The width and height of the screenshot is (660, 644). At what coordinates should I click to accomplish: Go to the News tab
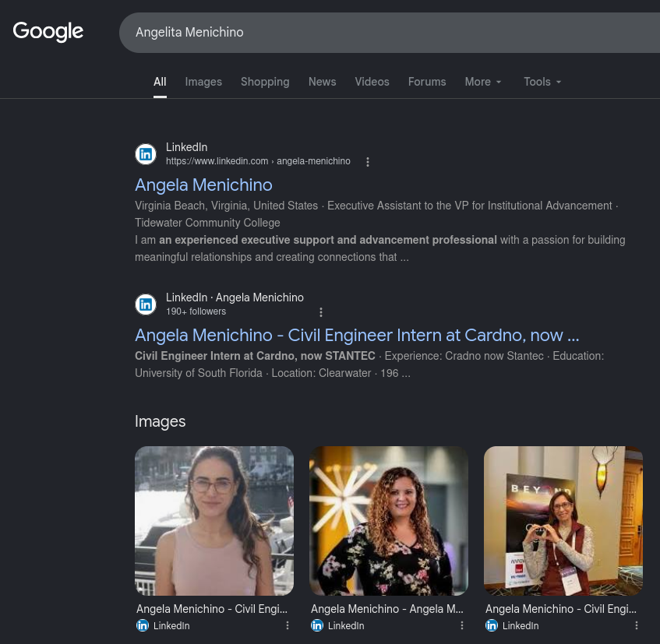pos(323,82)
